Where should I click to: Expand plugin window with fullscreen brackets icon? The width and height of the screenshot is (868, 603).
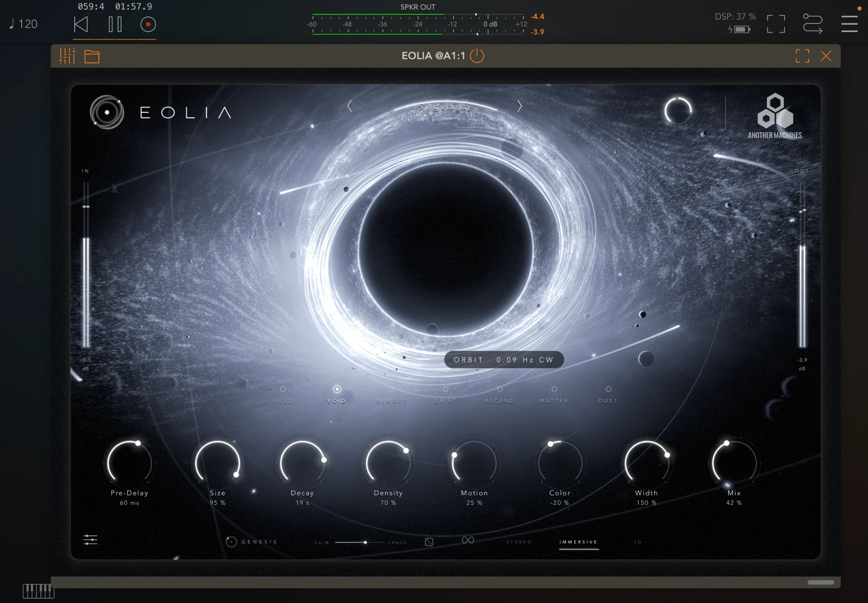coord(802,56)
